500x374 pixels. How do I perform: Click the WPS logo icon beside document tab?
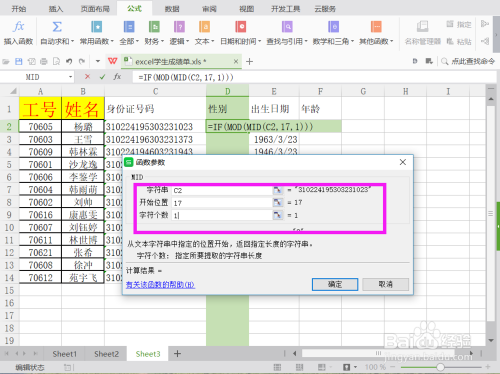pyautogui.click(x=113, y=61)
